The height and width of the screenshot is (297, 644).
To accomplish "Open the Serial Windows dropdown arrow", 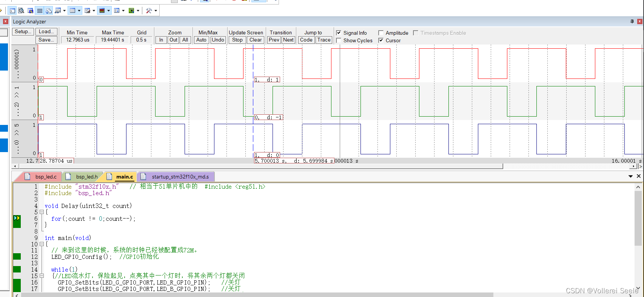I will 94,11.
